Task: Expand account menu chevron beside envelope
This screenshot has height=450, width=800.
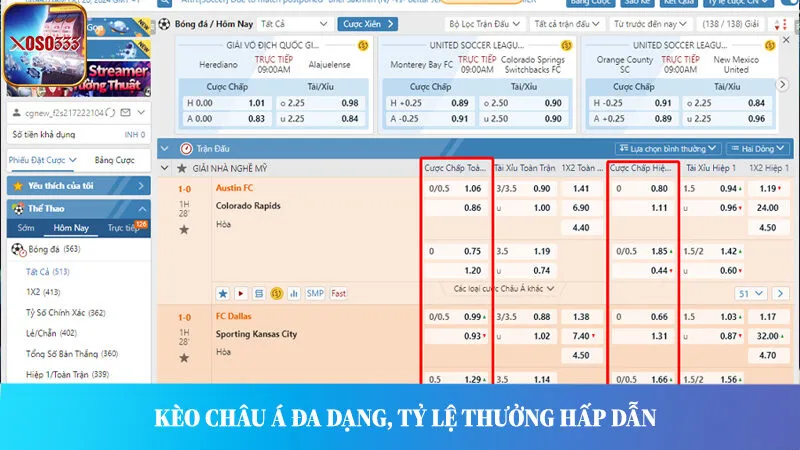Action: (x=141, y=112)
